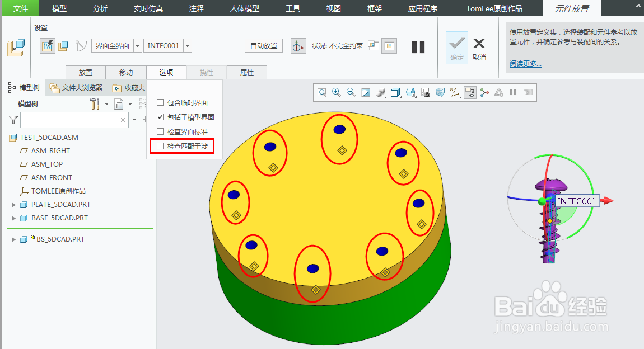Viewport: 644px width, 349px height.
Task: Show component in separate window icon
Action: 374,45
